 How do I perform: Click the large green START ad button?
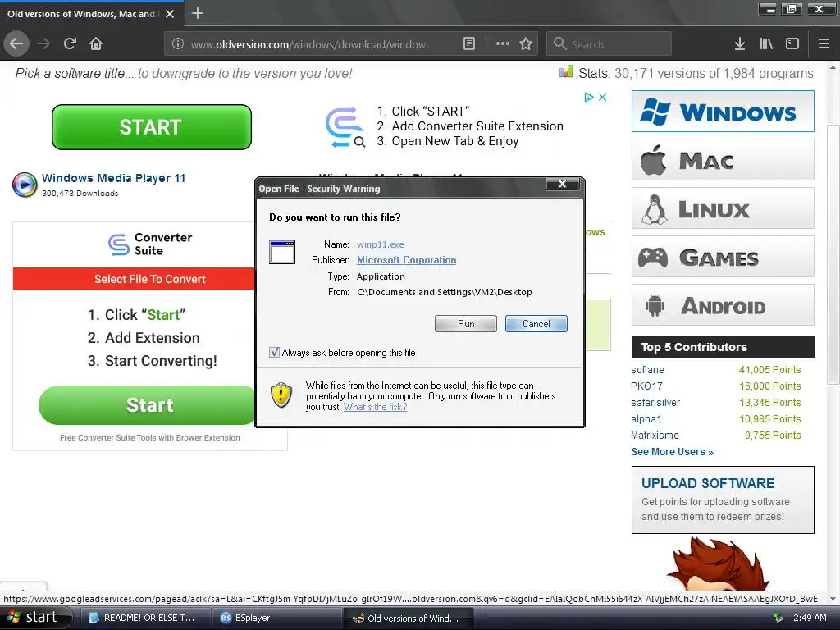click(152, 127)
